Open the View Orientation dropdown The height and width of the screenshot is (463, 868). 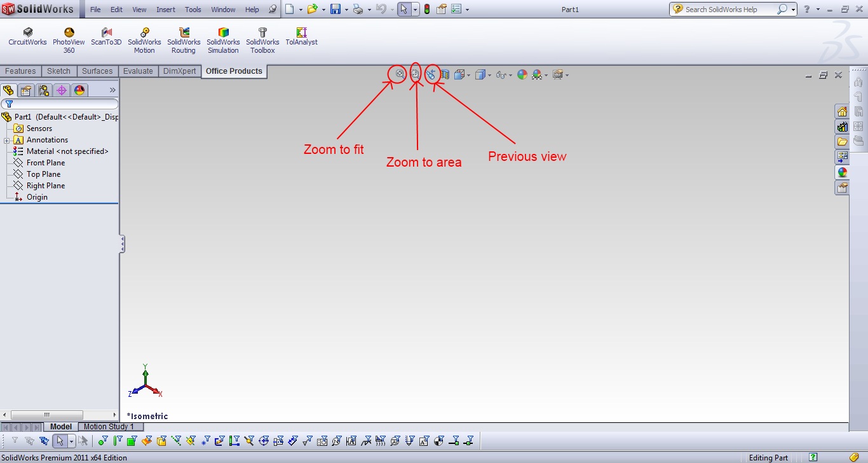click(469, 75)
